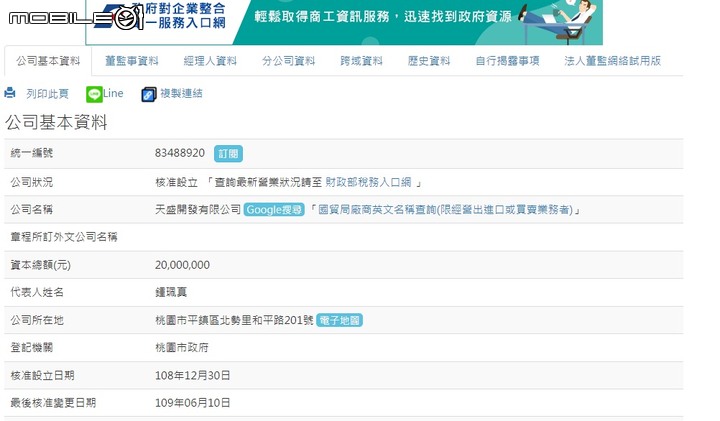This screenshot has height=421, width=720.
Task: Click the 核准設立 status text
Action: [x=176, y=182]
